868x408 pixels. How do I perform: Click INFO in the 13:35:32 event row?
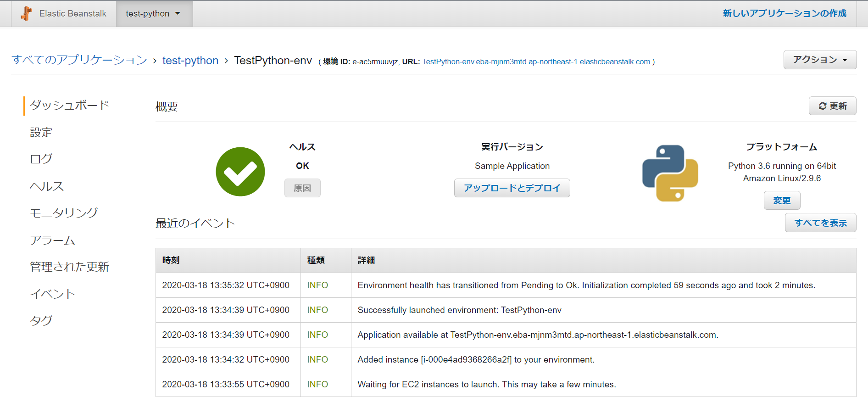[317, 285]
